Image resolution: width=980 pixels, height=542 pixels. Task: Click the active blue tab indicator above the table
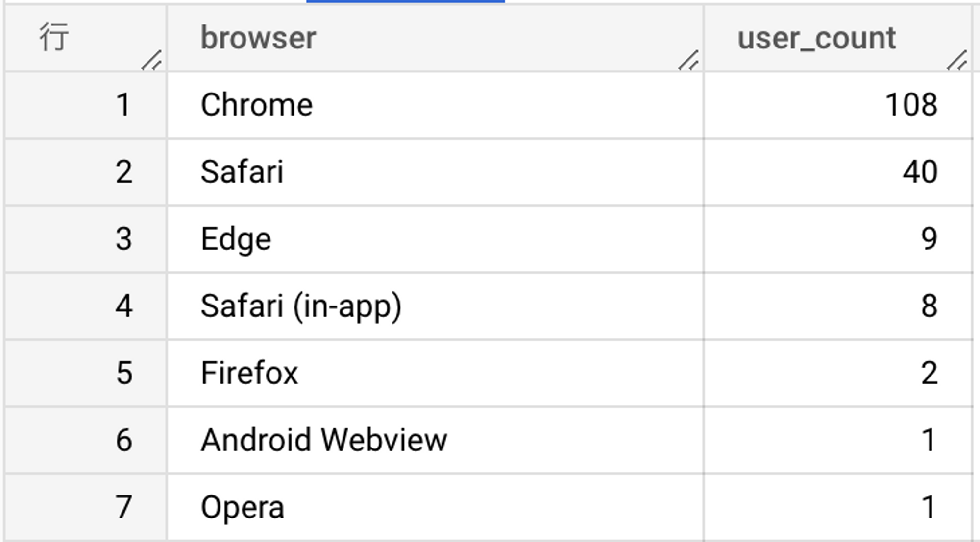(x=405, y=1)
